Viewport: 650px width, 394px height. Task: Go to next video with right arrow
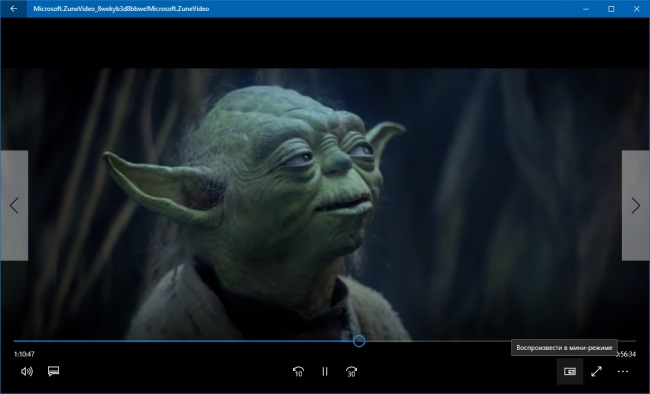[x=636, y=206]
